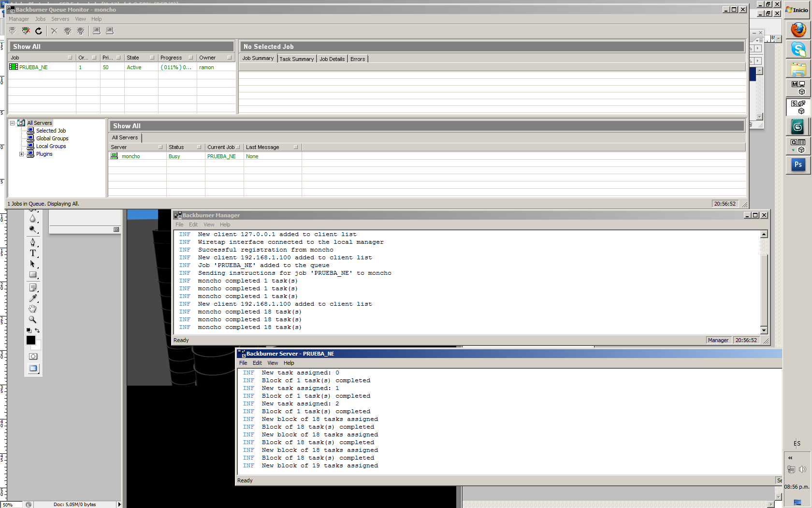Open Photoshop zoom percentage field

[11, 505]
